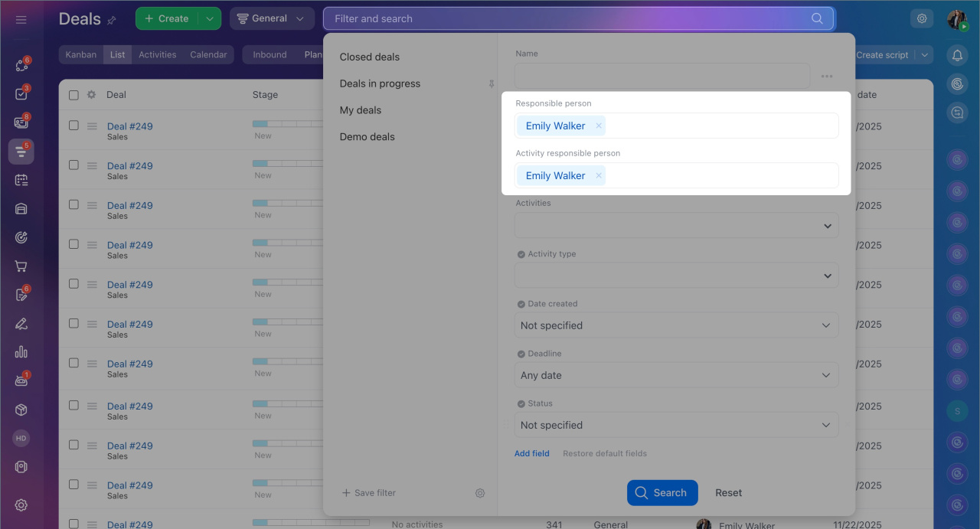Open the General pipeline dropdown

click(x=271, y=18)
